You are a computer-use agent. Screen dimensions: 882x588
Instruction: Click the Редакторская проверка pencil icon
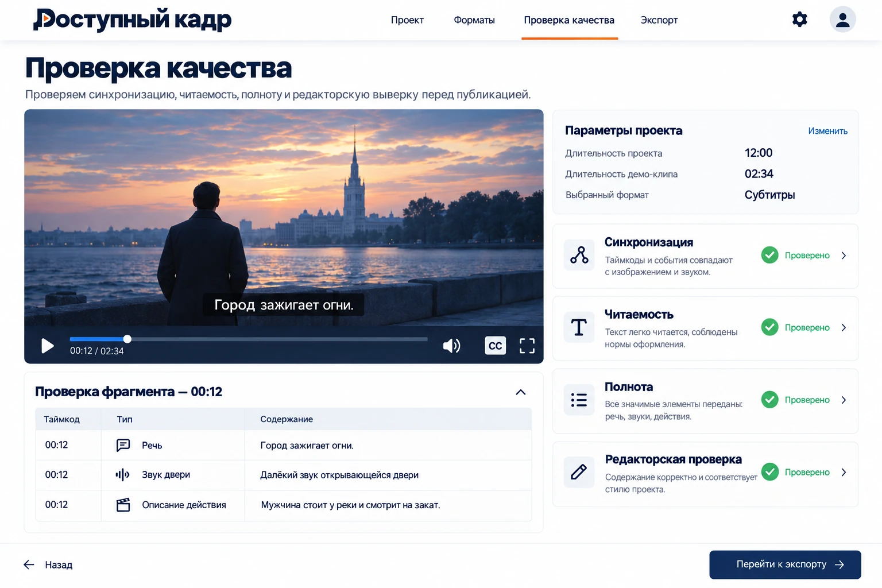[x=579, y=472]
